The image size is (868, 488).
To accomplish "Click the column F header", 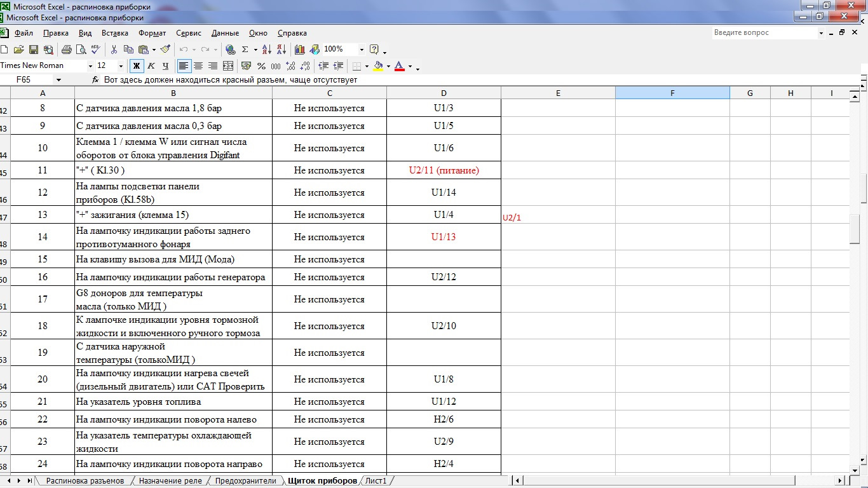I will (672, 93).
